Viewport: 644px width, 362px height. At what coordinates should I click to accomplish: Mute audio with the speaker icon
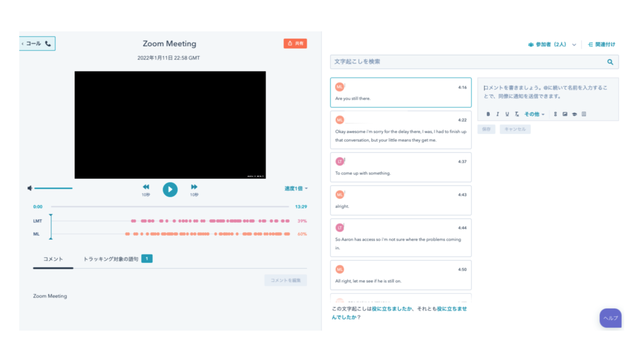pyautogui.click(x=30, y=188)
